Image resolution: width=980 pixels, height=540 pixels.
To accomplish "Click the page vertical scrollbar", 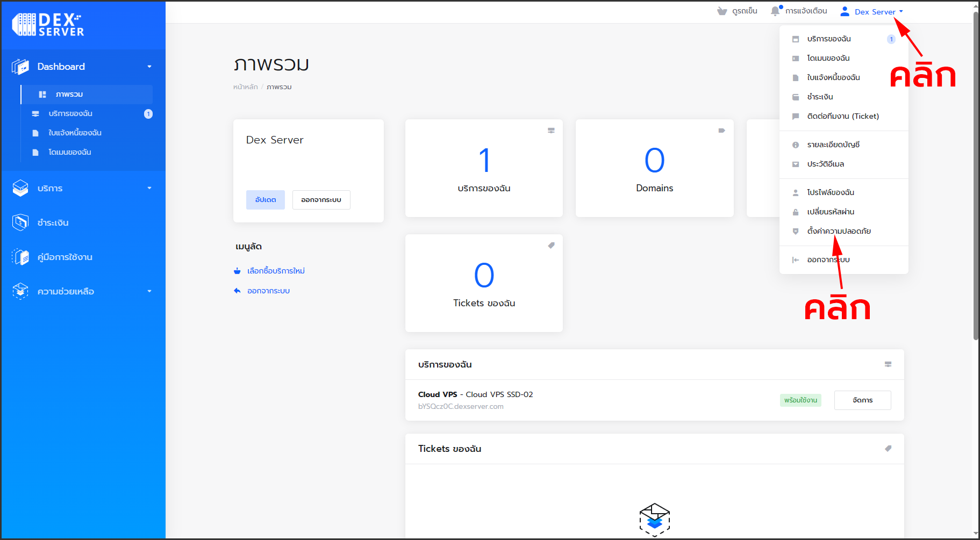I will 976,177.
